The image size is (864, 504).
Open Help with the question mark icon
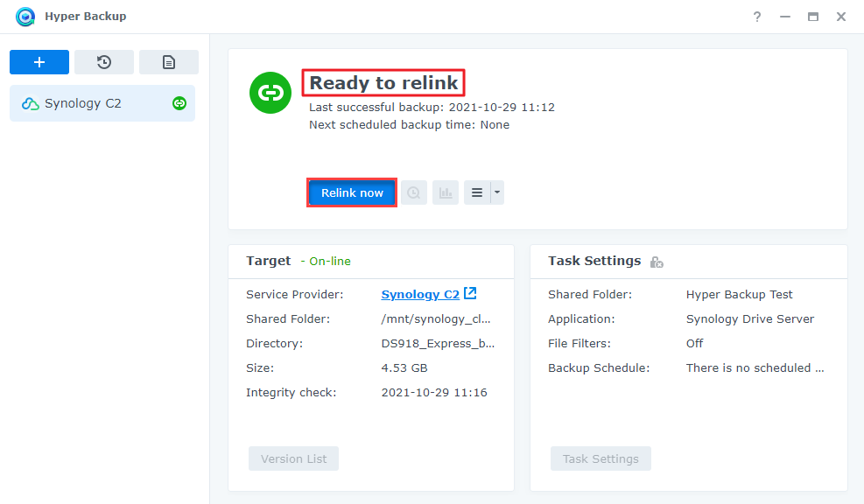[757, 17]
